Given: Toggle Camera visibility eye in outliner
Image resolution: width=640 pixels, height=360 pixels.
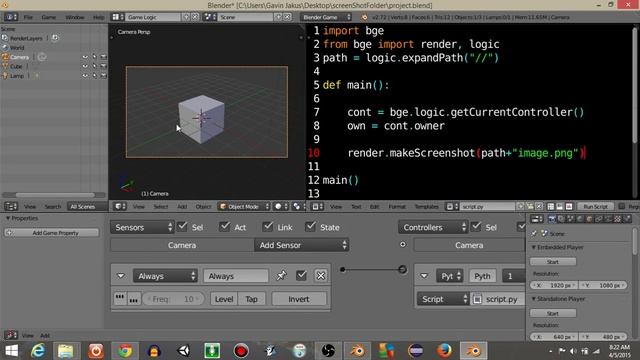Looking at the screenshot, I should click(85, 57).
